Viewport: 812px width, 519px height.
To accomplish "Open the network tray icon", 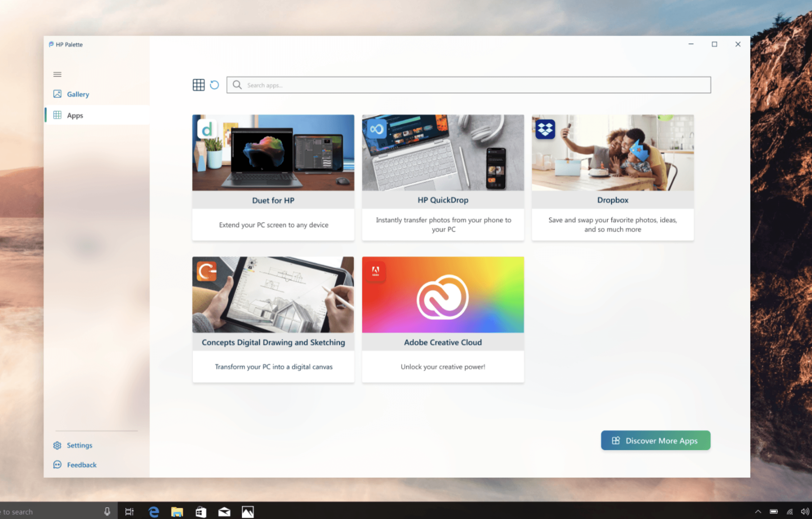I will click(790, 511).
